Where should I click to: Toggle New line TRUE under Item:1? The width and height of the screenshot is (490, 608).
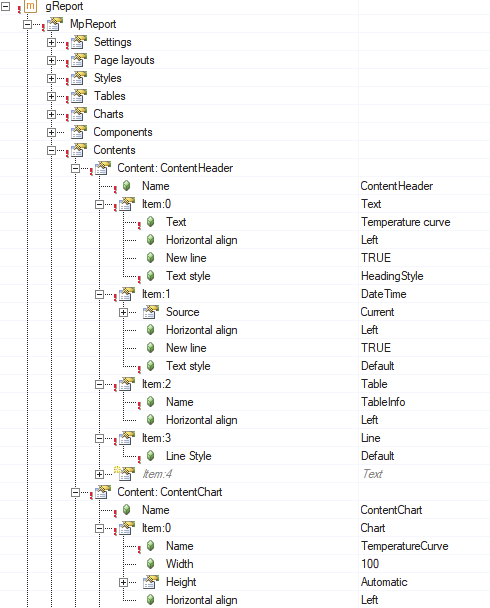[376, 348]
